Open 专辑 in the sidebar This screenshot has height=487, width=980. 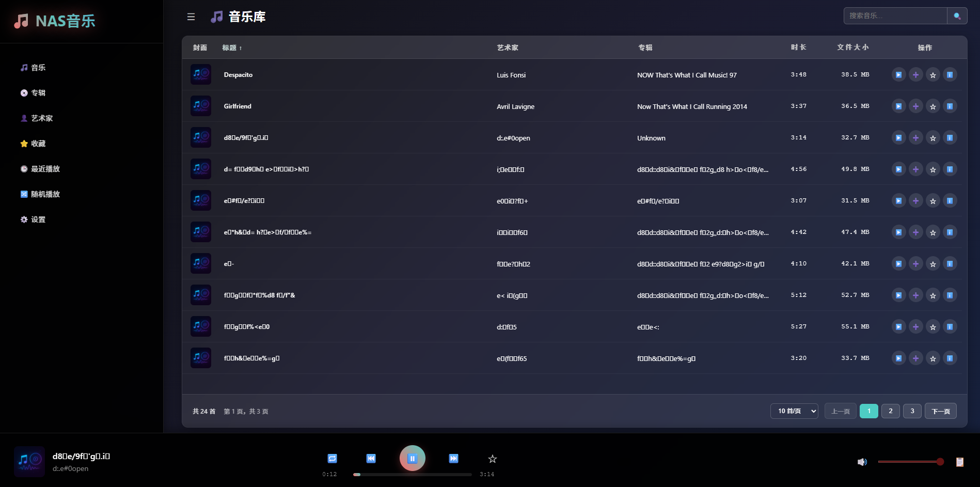point(33,93)
